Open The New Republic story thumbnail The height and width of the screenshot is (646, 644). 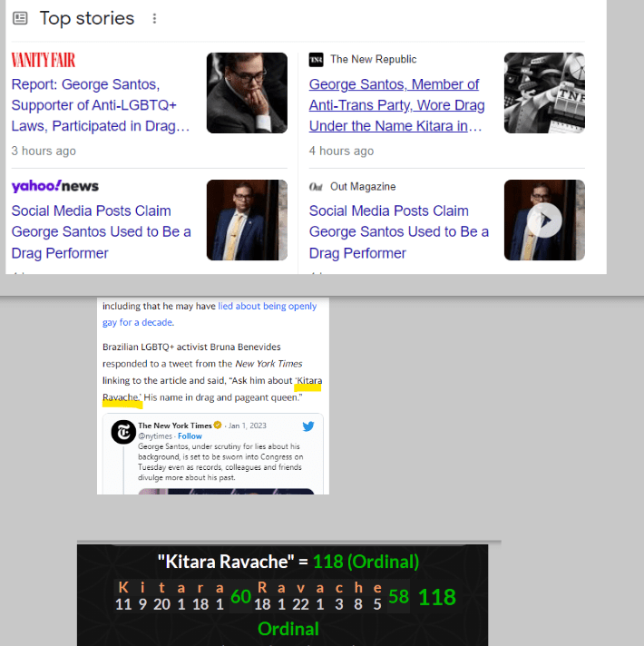[x=544, y=93]
